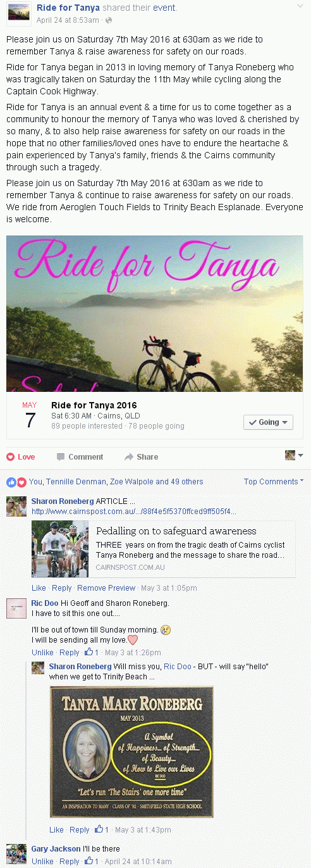Open the Top Comments sort menu
Screen dimensions: 311x868
tap(274, 482)
